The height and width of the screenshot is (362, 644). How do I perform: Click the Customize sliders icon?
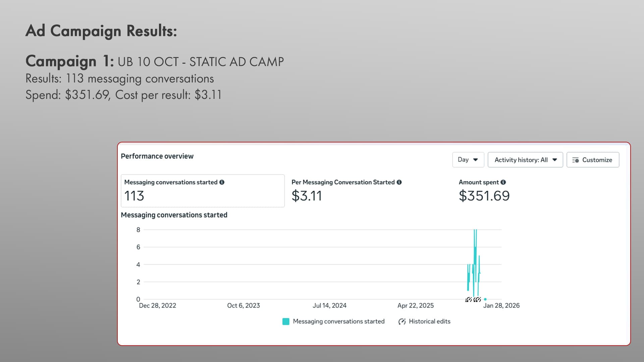(576, 160)
